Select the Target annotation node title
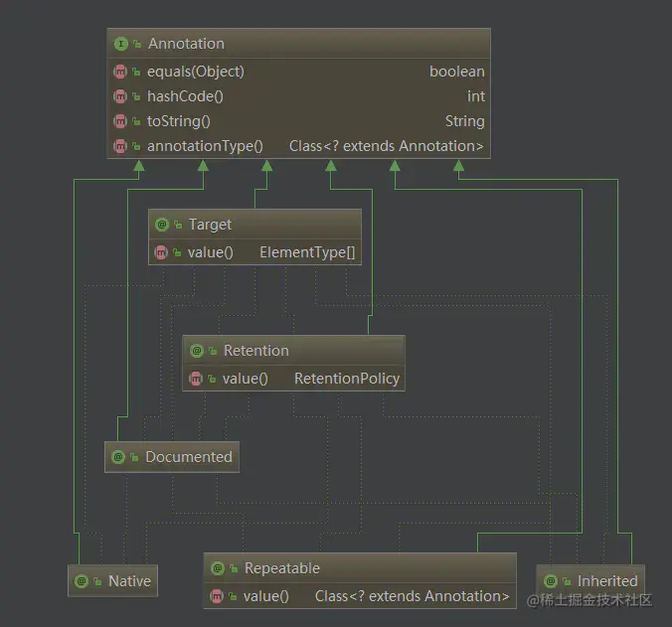Image resolution: width=672 pixels, height=627 pixels. tap(210, 225)
